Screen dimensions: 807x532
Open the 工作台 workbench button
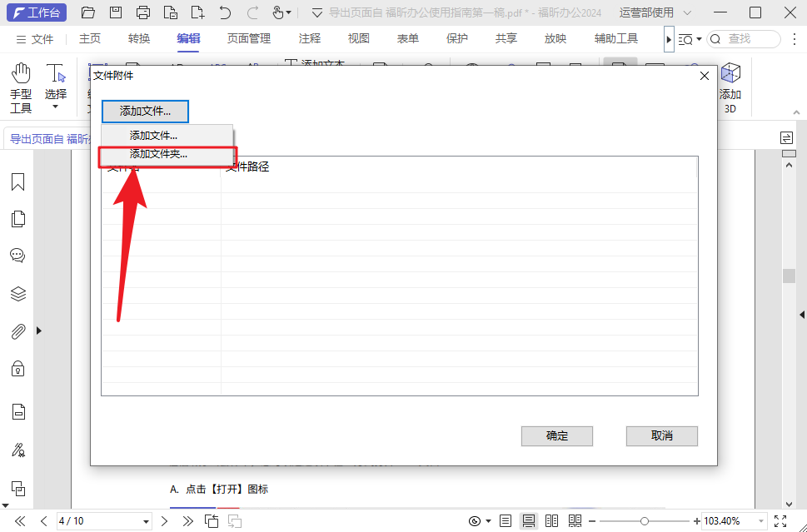37,12
